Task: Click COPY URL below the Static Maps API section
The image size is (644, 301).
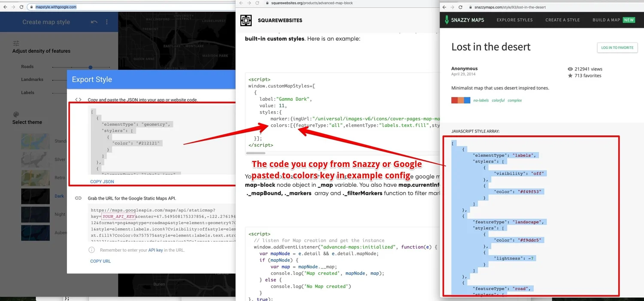Action: click(x=100, y=261)
